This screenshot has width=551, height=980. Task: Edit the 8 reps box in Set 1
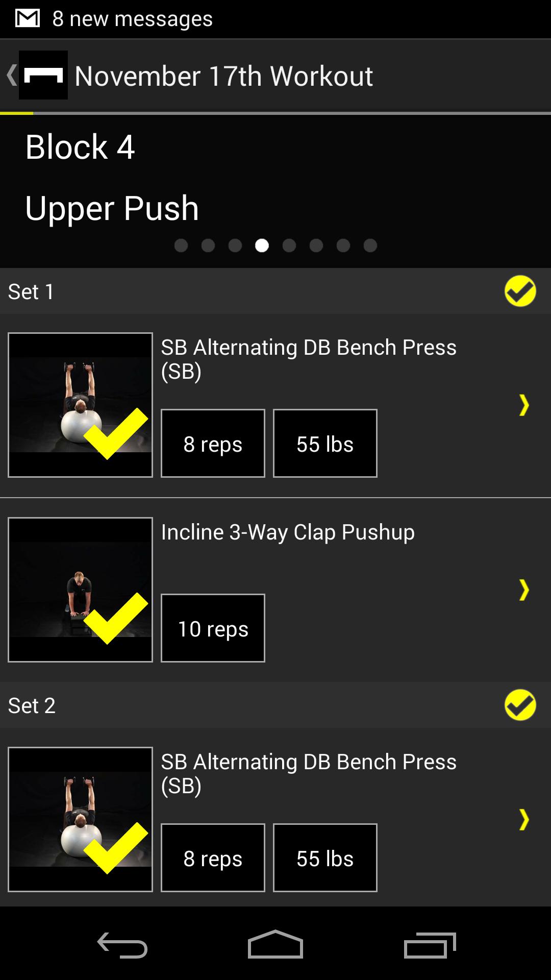[213, 444]
